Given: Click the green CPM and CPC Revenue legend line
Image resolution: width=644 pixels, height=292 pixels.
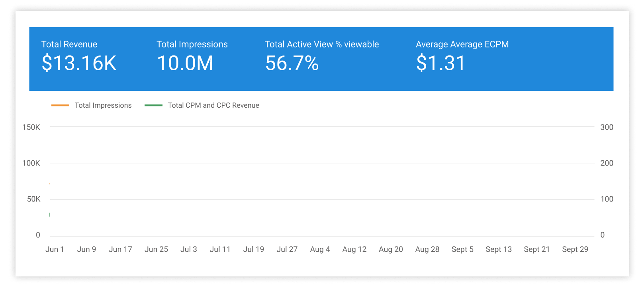Looking at the screenshot, I should [x=153, y=105].
